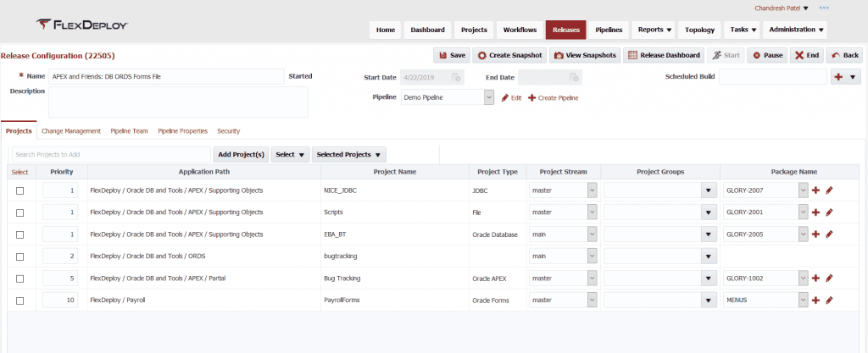Check the select box for NICE_JDBC project
The image size is (868, 353).
(x=19, y=190)
